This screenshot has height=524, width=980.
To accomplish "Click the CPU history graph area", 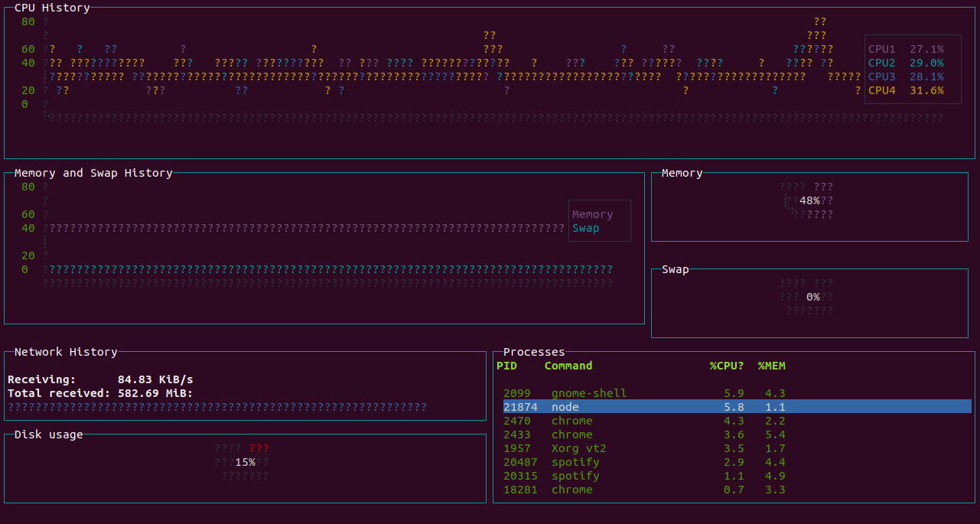I will click(x=459, y=76).
